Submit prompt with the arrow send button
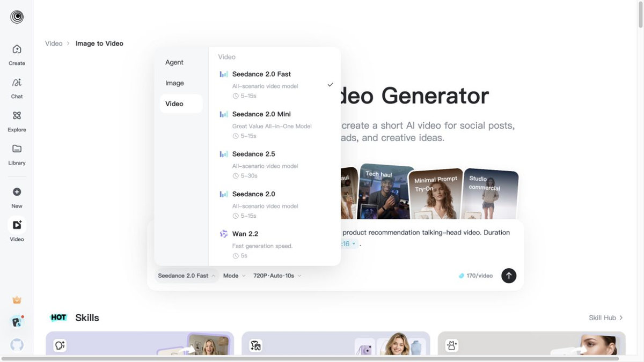 [509, 276]
